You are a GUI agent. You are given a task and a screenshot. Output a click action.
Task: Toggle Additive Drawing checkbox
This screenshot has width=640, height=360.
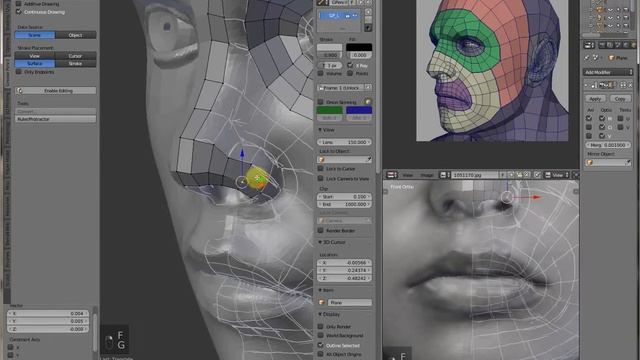coord(18,3)
